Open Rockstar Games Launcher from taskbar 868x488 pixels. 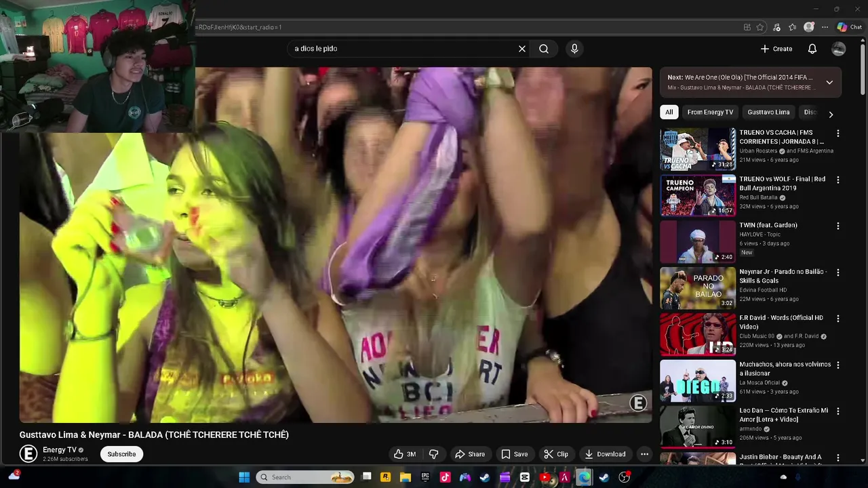pos(386,477)
